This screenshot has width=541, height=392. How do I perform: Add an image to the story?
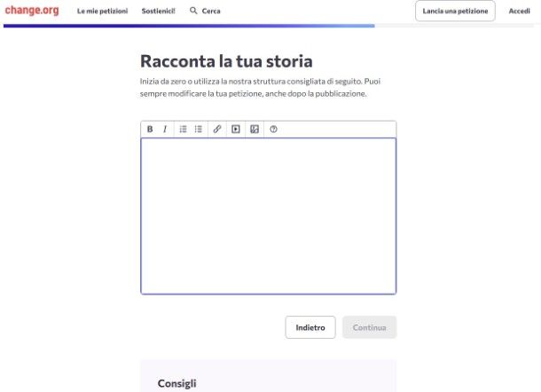click(255, 129)
